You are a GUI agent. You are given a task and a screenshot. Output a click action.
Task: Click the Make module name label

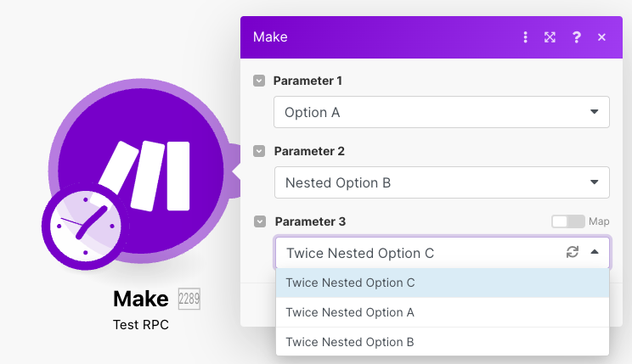[x=141, y=299]
